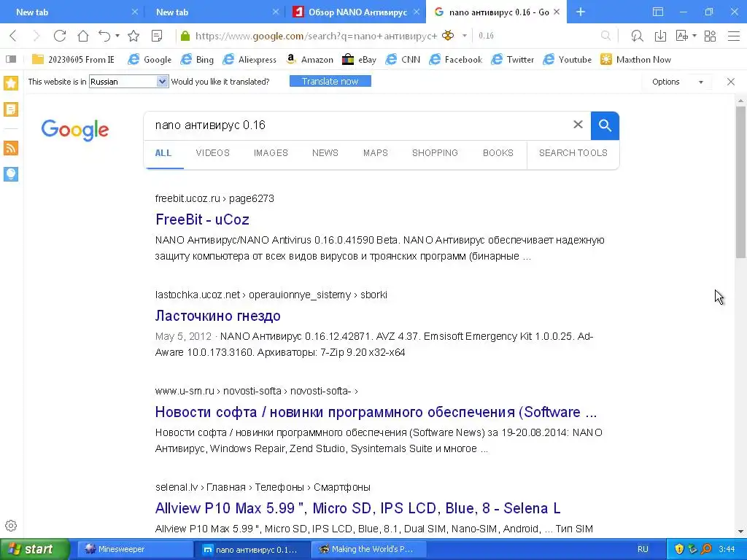
Task: Click the undo closed tab icon
Action: coord(104,36)
